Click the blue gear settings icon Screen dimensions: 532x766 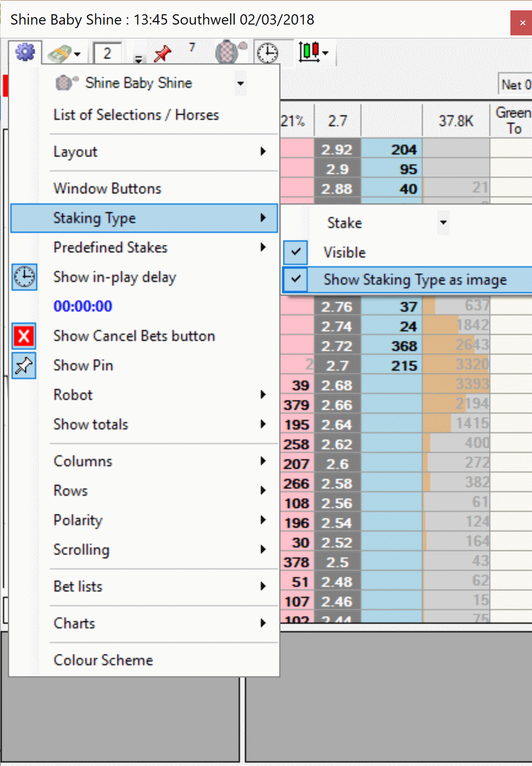click(x=25, y=52)
